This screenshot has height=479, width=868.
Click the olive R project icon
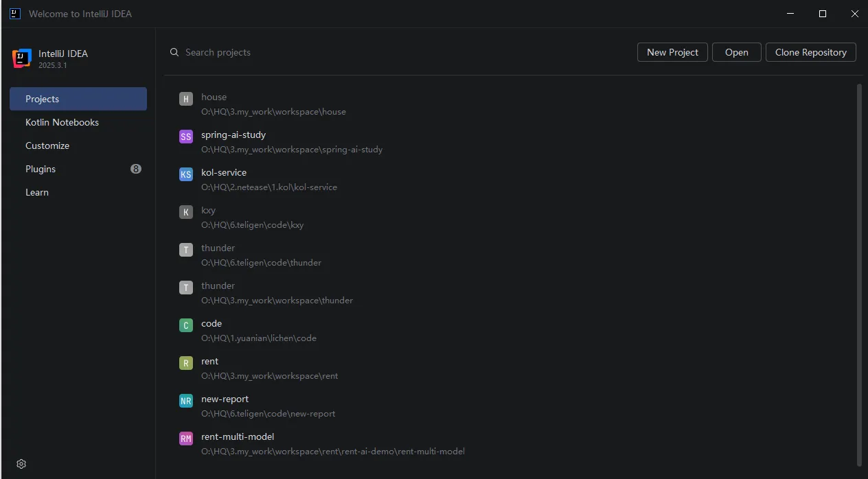[186, 363]
